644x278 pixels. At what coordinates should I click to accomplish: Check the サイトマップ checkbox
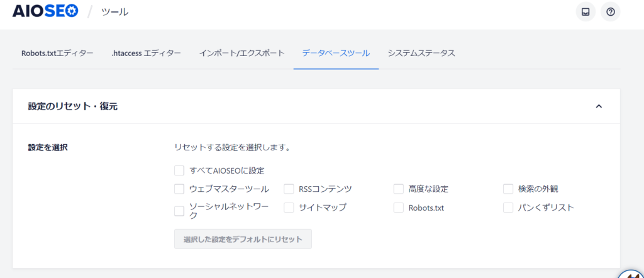[x=289, y=208]
